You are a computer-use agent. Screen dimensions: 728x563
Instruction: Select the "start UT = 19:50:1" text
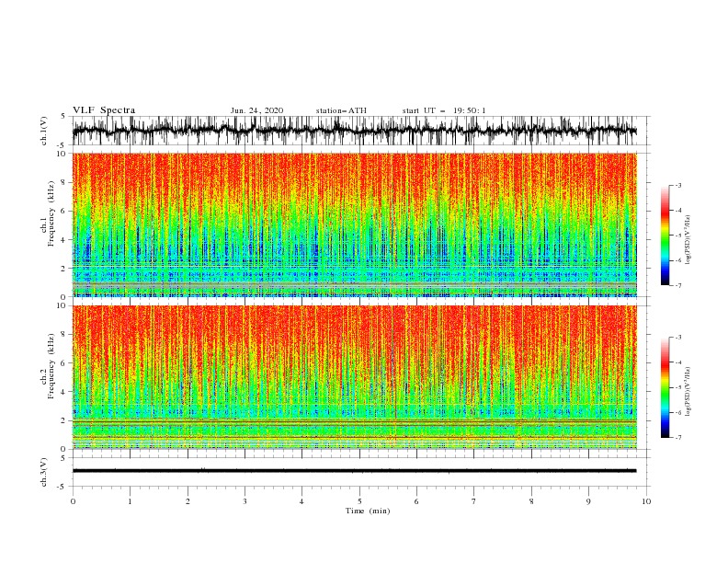444,110
